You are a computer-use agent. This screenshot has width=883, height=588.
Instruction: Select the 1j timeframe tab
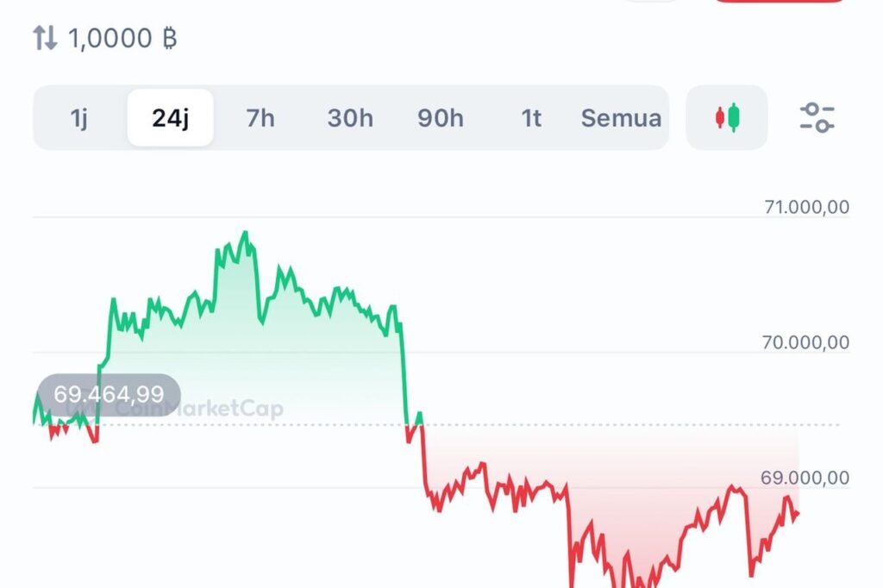(x=79, y=118)
